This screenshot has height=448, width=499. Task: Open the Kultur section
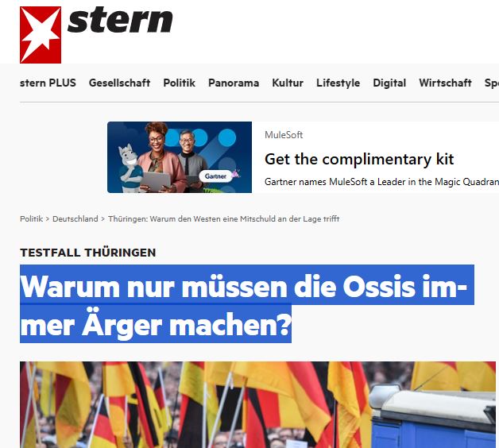click(x=288, y=83)
